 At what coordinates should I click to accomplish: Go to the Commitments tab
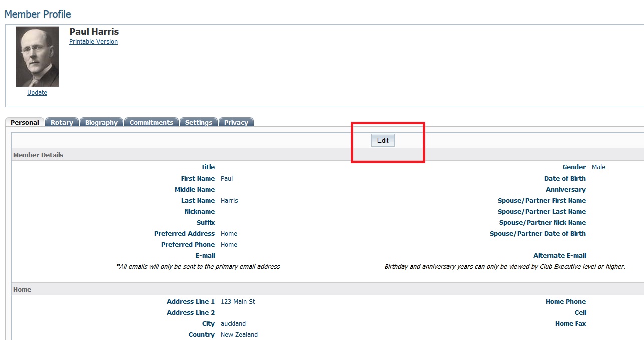pos(151,122)
